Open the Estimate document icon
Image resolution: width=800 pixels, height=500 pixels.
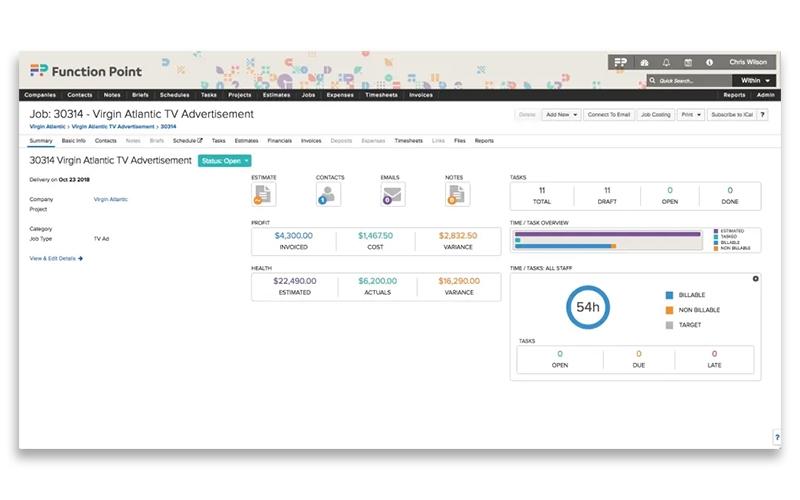click(264, 194)
